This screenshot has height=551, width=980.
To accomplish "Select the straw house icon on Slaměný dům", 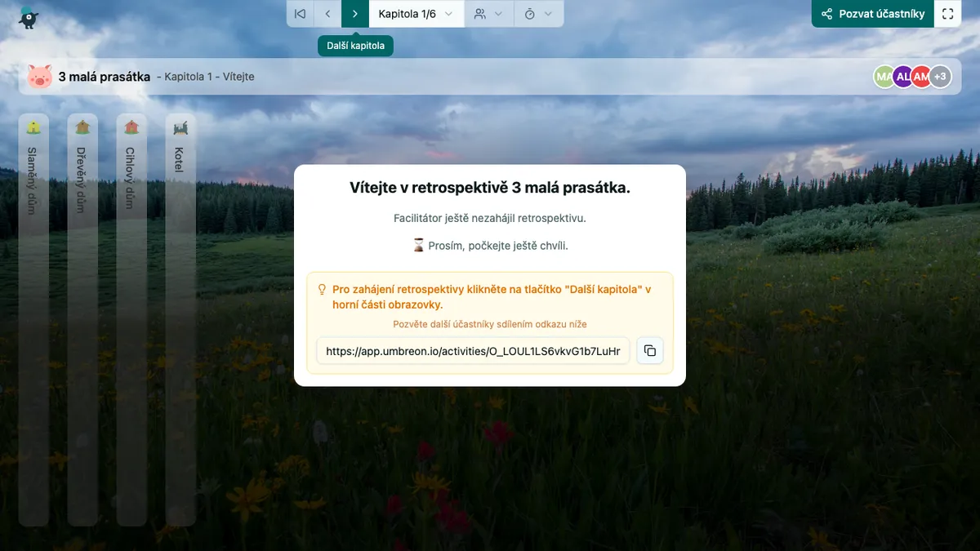I will coord(33,127).
